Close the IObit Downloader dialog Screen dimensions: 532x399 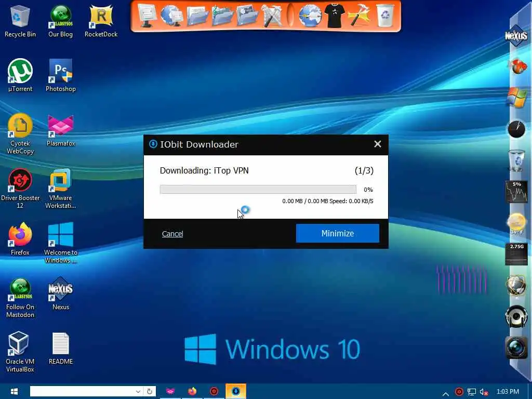click(377, 144)
